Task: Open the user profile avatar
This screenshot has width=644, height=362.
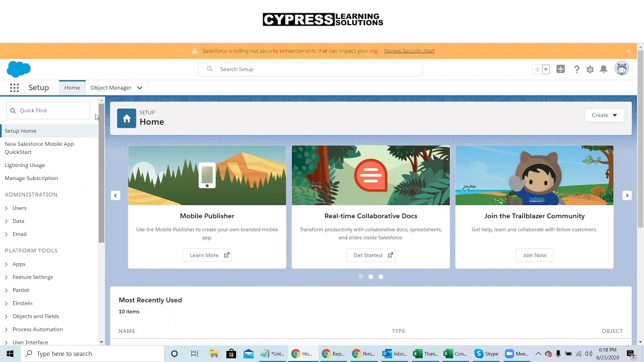Action: click(622, 69)
